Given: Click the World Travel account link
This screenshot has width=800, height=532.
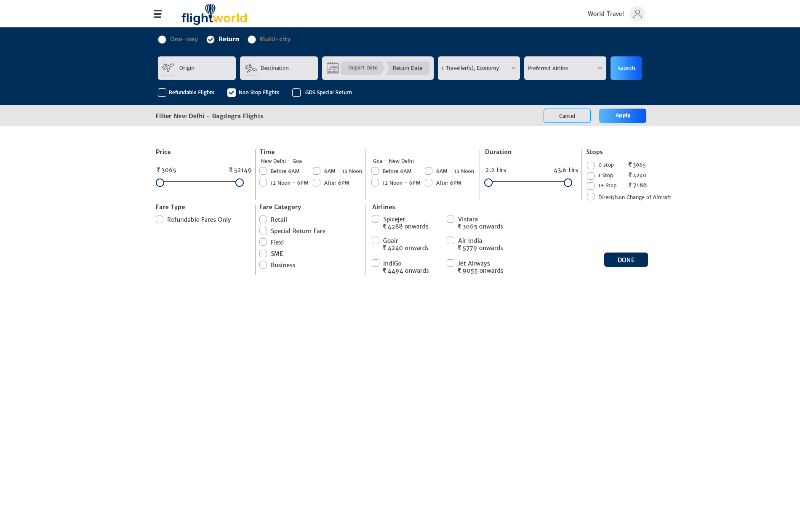Looking at the screenshot, I should click(605, 14).
